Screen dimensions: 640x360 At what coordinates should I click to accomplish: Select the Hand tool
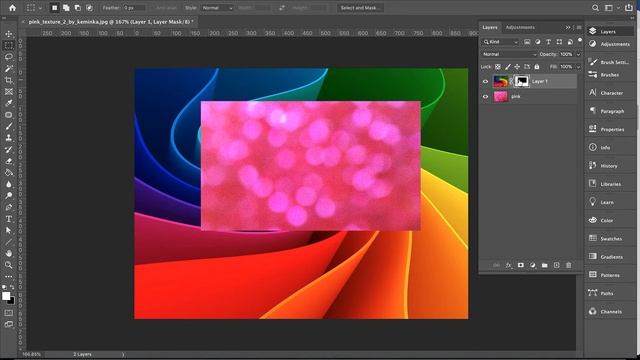pos(9,253)
